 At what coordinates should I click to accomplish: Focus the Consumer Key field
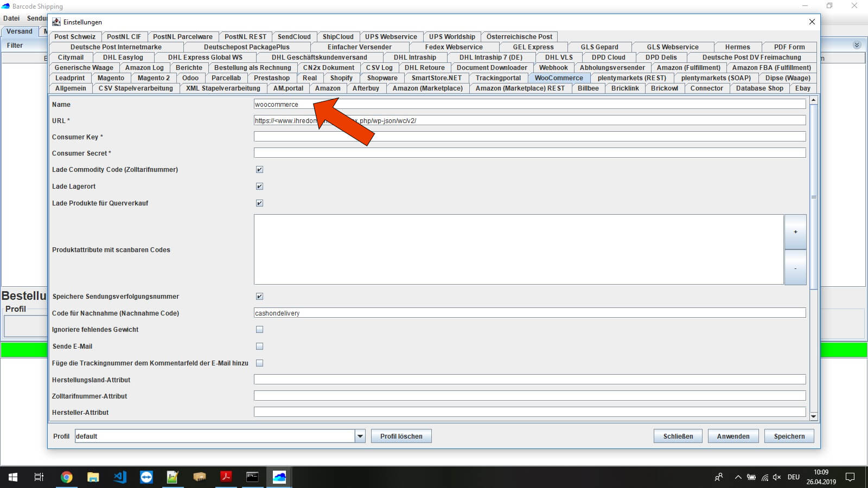(x=529, y=137)
